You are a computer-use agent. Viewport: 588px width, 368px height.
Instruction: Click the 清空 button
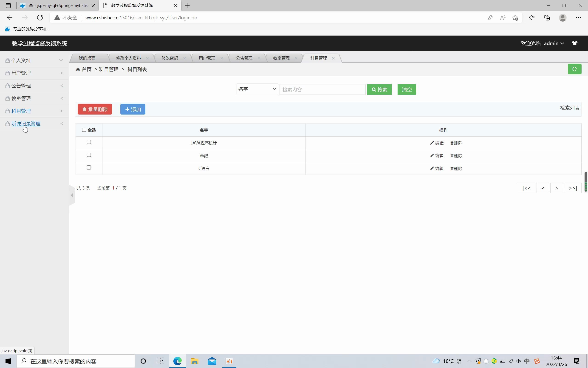[407, 89]
